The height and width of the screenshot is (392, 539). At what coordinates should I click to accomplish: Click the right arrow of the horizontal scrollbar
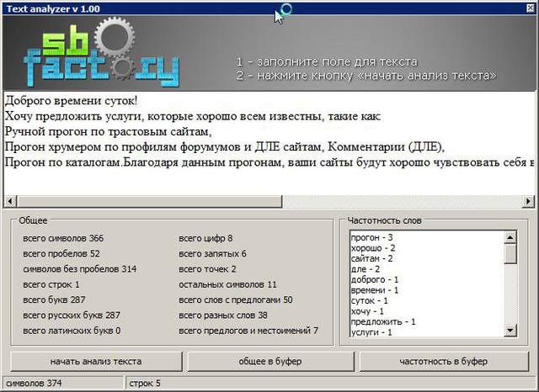[x=528, y=201]
